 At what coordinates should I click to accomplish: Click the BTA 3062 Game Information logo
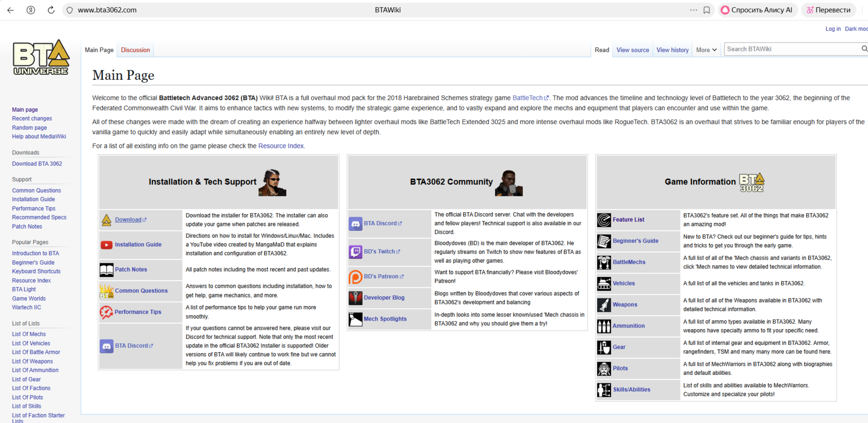click(x=752, y=183)
